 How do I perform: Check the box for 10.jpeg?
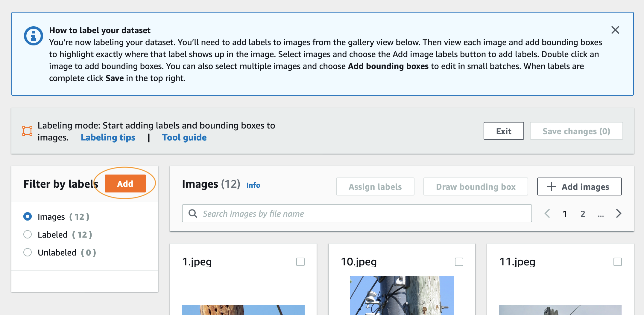459,262
